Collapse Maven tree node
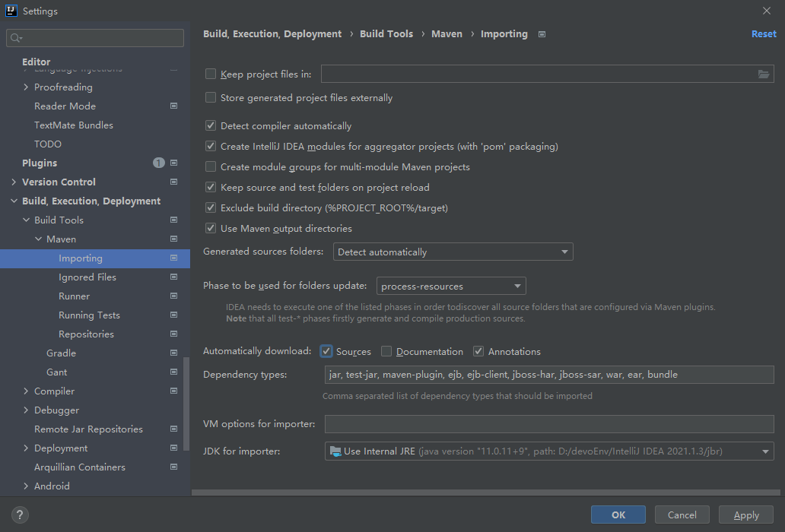Viewport: 785px width, 532px height. pyautogui.click(x=38, y=239)
